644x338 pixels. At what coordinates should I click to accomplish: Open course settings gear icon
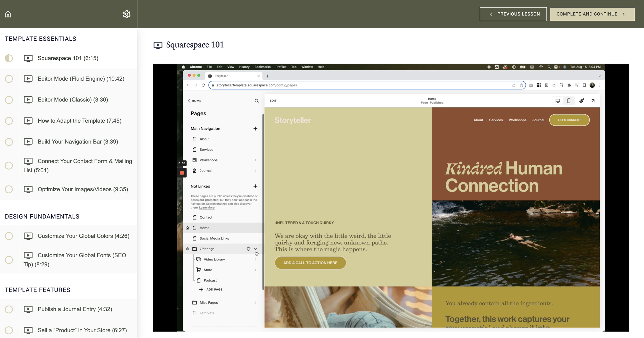(x=126, y=14)
